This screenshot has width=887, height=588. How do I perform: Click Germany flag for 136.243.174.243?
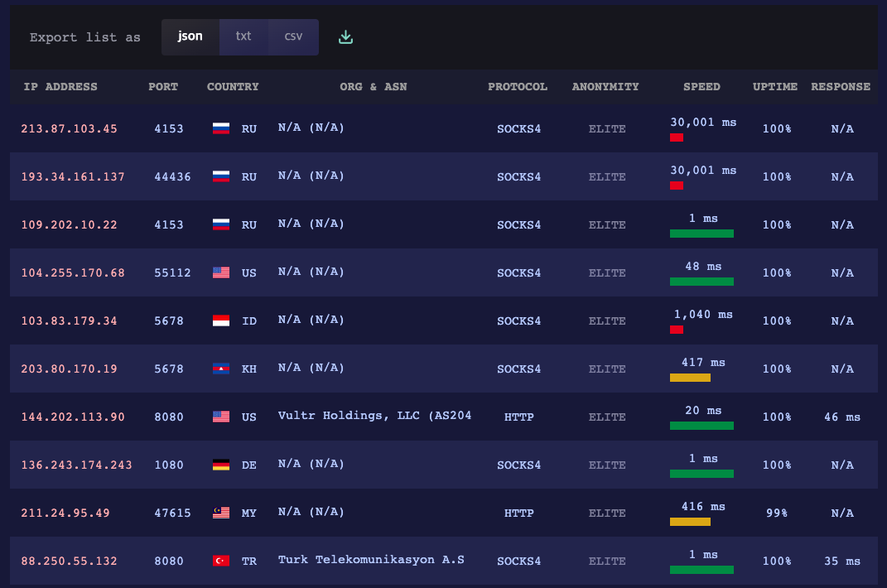(221, 465)
